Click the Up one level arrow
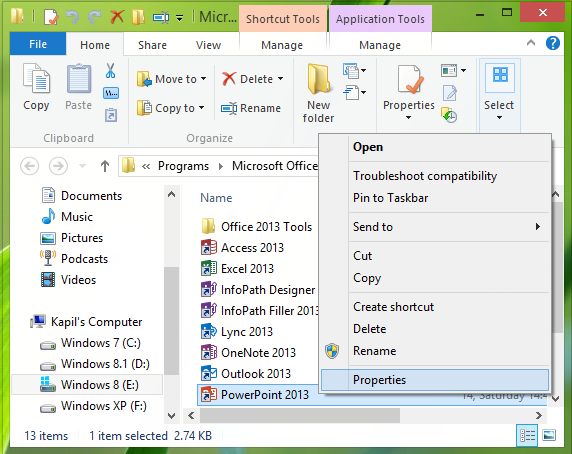The height and width of the screenshot is (454, 572). click(105, 166)
